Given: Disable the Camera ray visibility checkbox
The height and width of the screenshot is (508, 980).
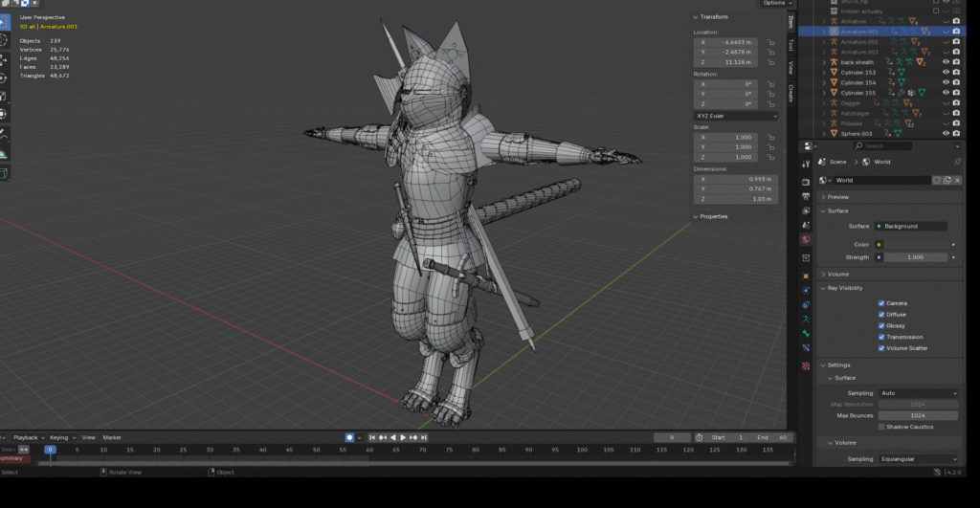Looking at the screenshot, I should [x=881, y=303].
